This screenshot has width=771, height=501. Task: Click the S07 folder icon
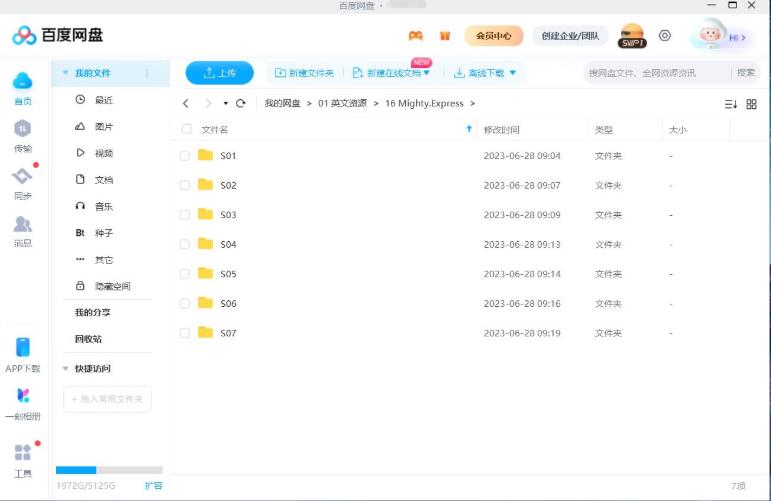tap(205, 332)
